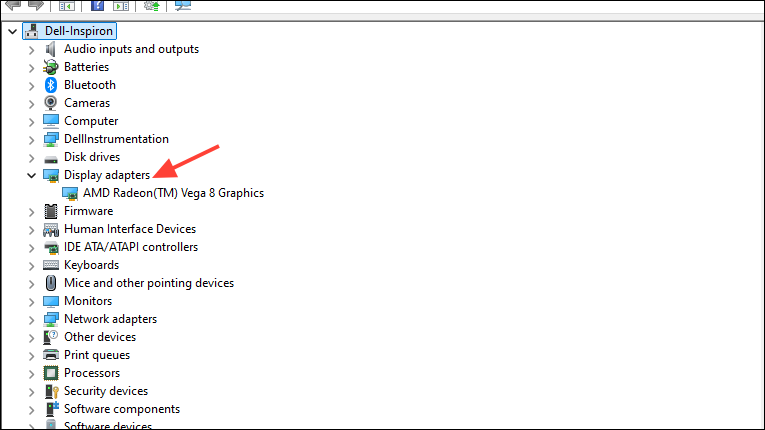This screenshot has height=430, width=765.
Task: Click the Bluetooth category icon
Action: click(51, 85)
